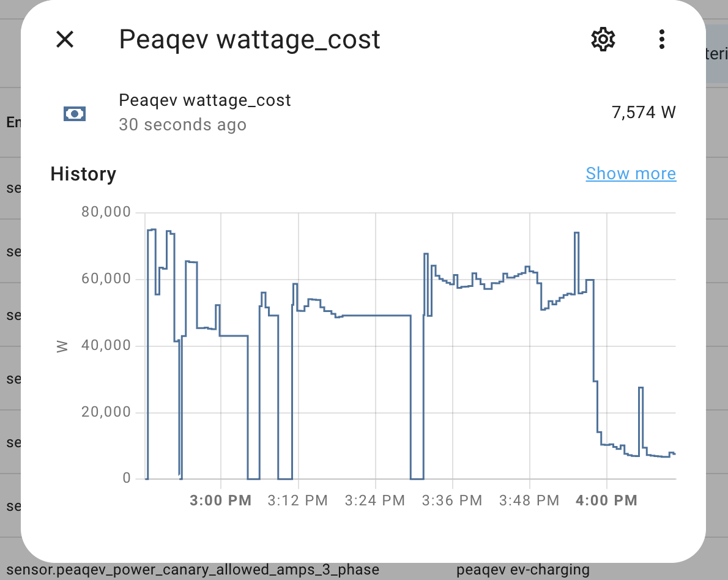Click the peaqev ev-charging label at bottom
Viewport: 728px width, 580px height.
point(523,569)
